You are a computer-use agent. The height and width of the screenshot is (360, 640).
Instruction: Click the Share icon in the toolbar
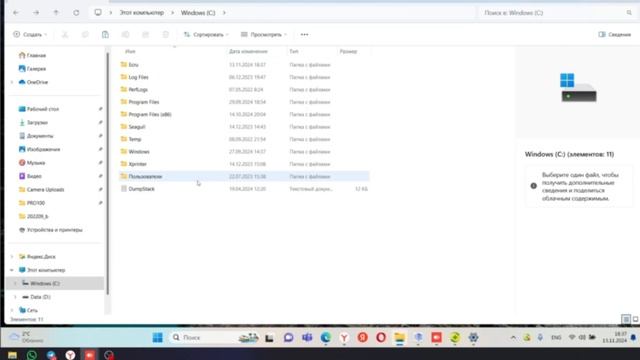click(x=145, y=35)
